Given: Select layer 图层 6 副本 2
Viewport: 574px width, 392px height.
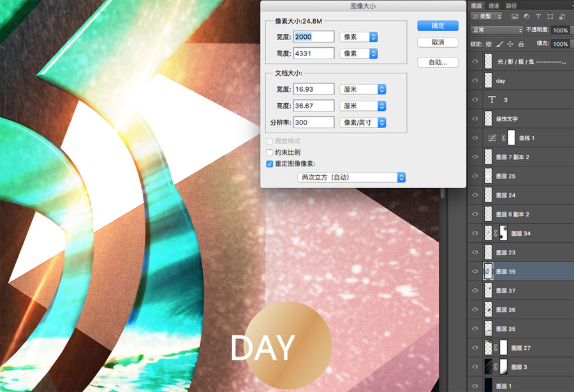Looking at the screenshot, I should click(521, 214).
